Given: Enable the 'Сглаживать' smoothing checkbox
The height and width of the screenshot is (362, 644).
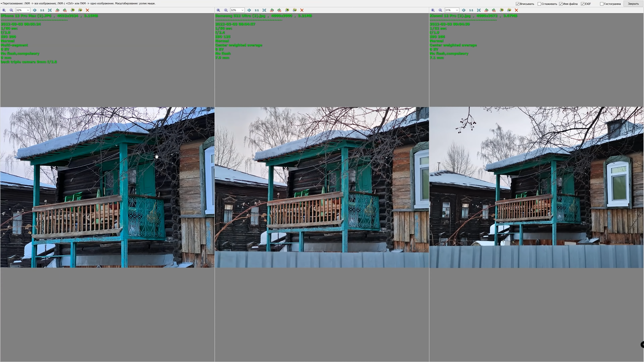Looking at the screenshot, I should (539, 4).
